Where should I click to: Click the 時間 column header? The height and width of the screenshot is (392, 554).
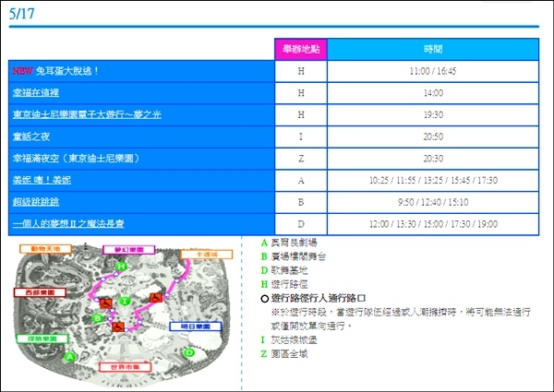(x=433, y=49)
